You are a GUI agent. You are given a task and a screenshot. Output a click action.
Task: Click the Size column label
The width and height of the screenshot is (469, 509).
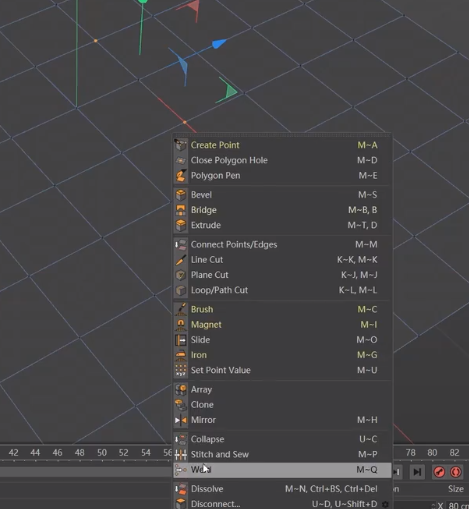click(x=456, y=489)
